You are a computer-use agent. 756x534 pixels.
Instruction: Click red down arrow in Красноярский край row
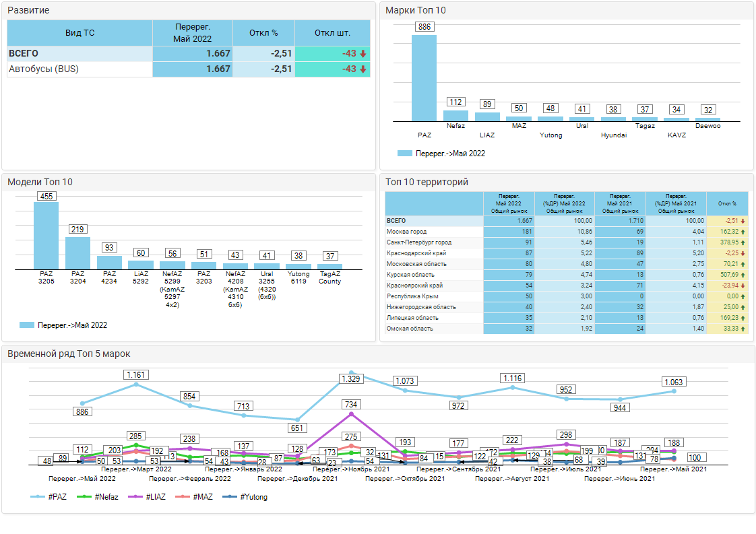click(743, 286)
